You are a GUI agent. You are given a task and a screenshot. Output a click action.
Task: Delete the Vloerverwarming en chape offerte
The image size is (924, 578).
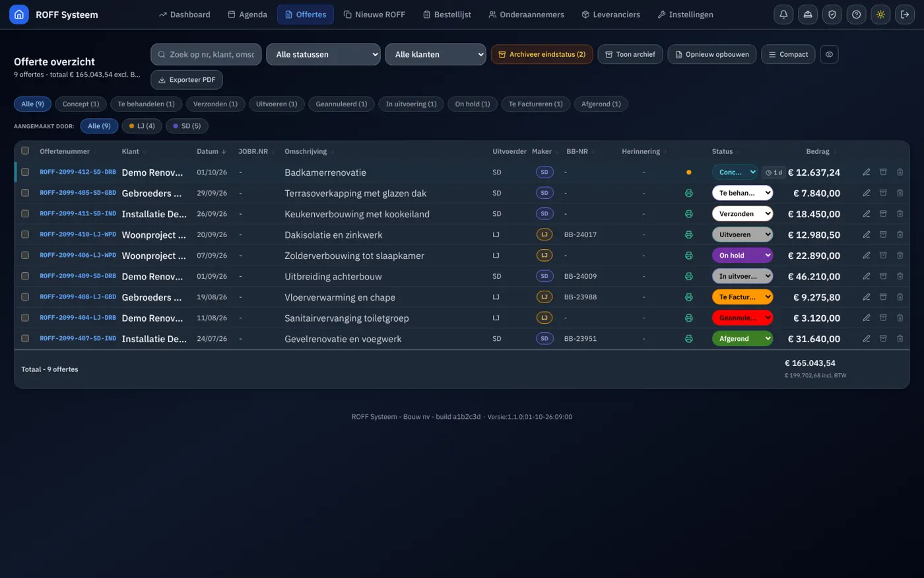click(x=900, y=297)
